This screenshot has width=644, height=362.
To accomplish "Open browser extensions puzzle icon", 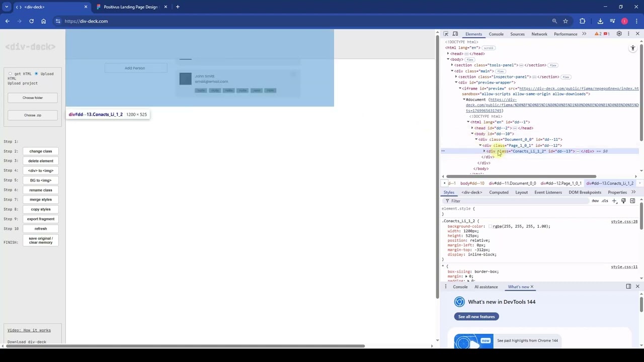I will pos(583,21).
